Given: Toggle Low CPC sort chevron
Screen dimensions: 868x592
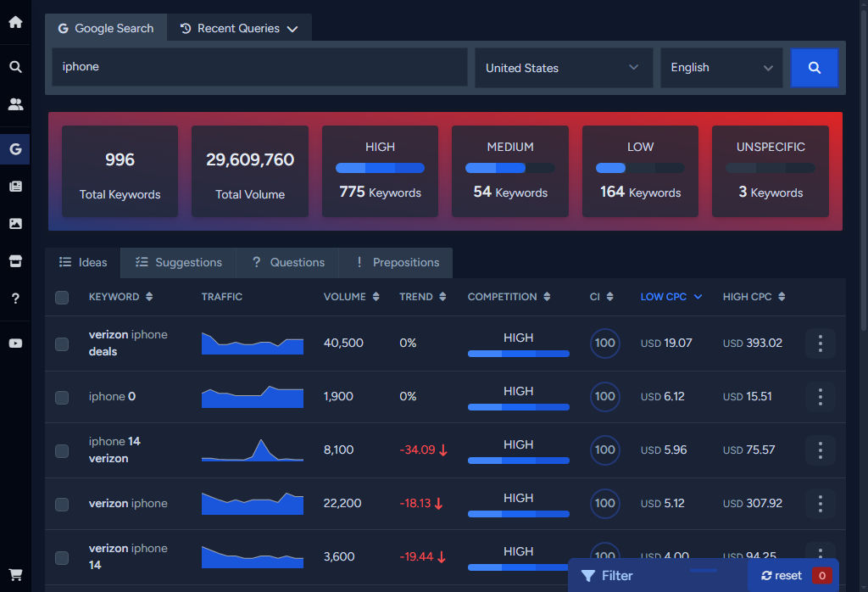Looking at the screenshot, I should click(698, 297).
